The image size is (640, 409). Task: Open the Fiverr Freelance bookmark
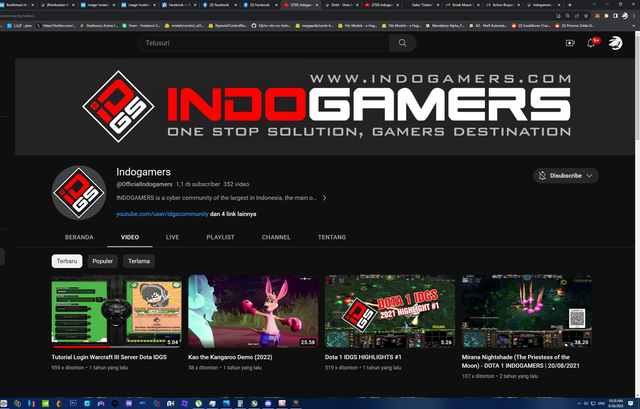click(x=141, y=25)
